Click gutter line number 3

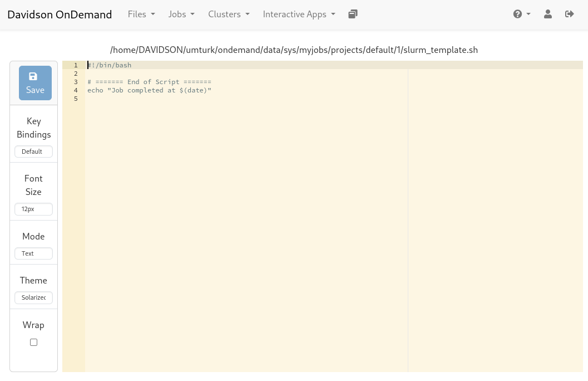(x=76, y=82)
